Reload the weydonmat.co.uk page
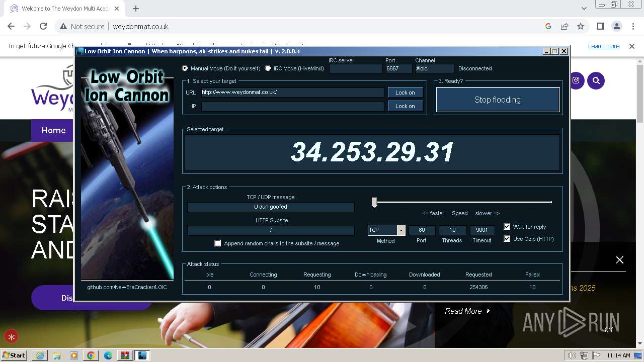The image size is (644, 362). click(43, 27)
